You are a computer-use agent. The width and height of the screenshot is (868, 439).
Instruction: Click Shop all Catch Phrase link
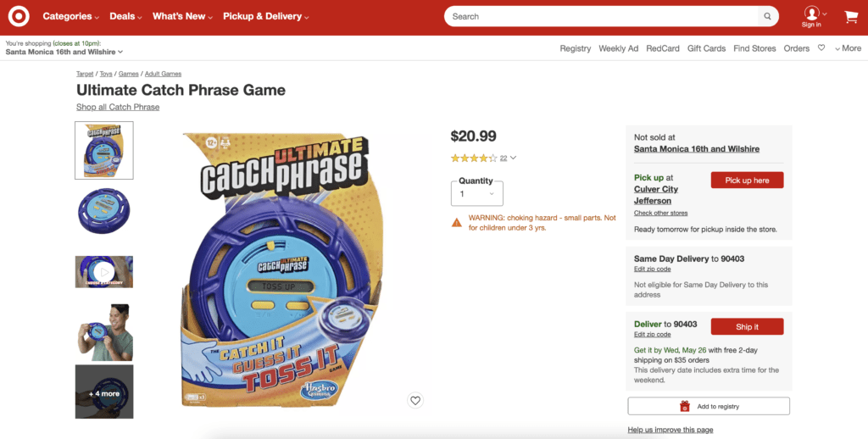click(118, 107)
